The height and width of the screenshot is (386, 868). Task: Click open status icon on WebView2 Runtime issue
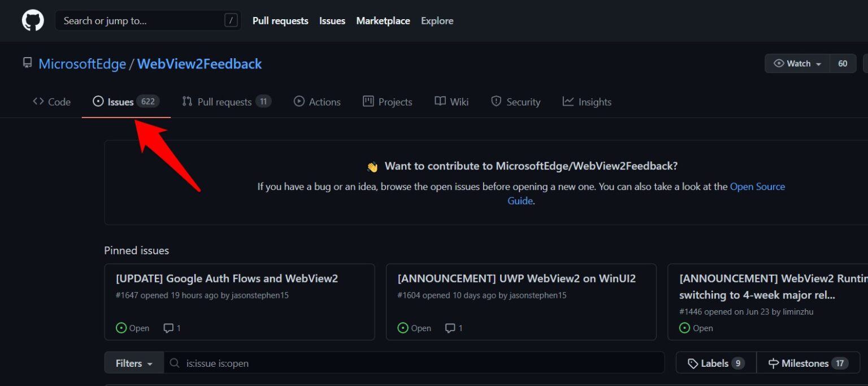click(x=684, y=328)
